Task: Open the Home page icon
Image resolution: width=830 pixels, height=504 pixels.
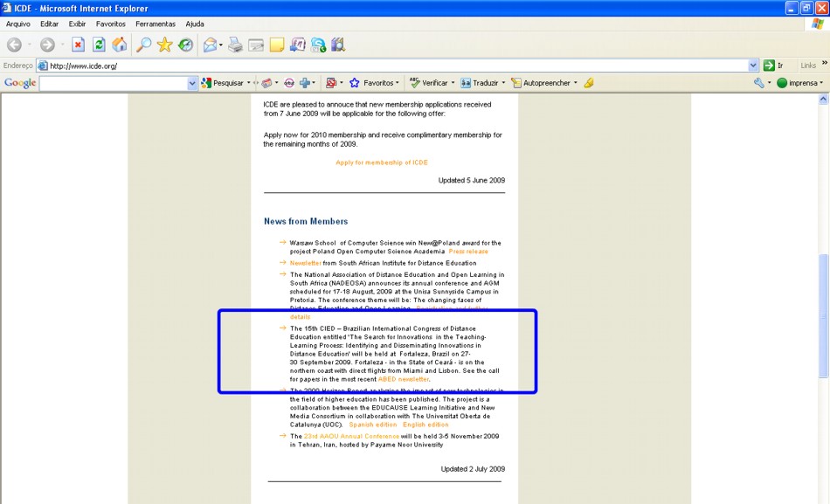Action: point(119,45)
